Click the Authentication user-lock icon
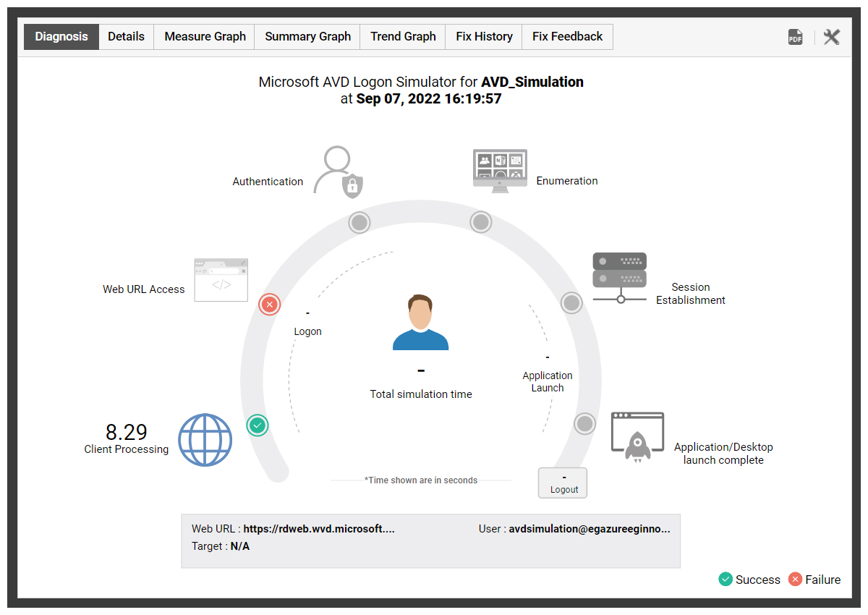Viewport: 868px width, 615px height. click(x=338, y=172)
